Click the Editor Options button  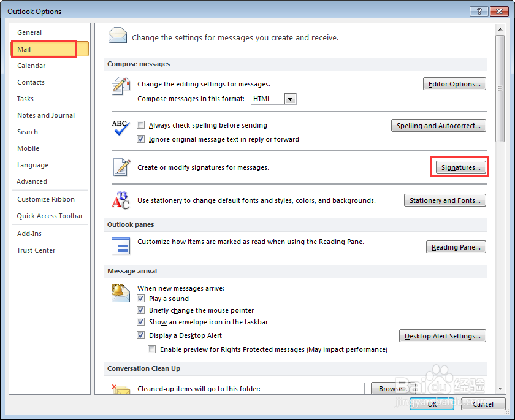point(454,84)
